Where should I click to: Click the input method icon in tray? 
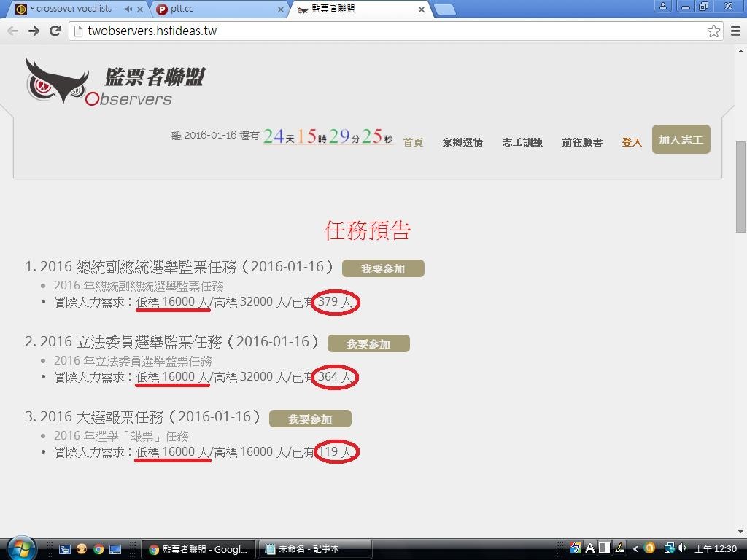(575, 548)
